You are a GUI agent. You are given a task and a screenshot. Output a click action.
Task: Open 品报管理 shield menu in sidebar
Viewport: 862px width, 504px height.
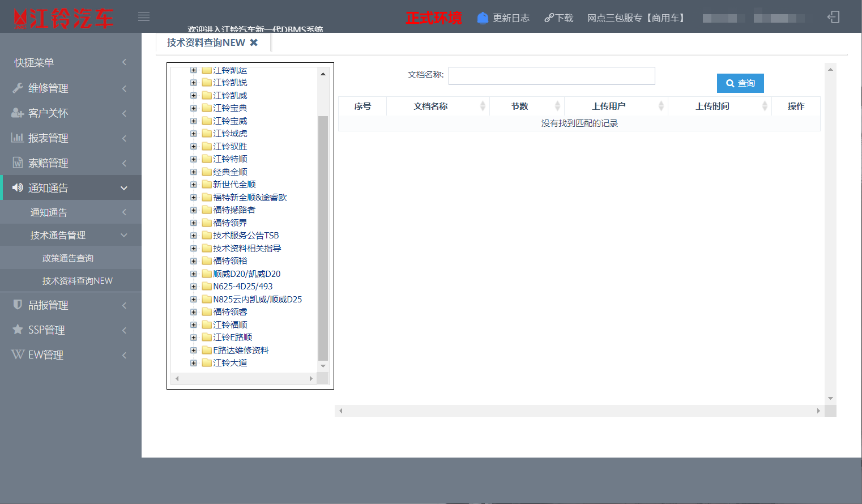[48, 305]
